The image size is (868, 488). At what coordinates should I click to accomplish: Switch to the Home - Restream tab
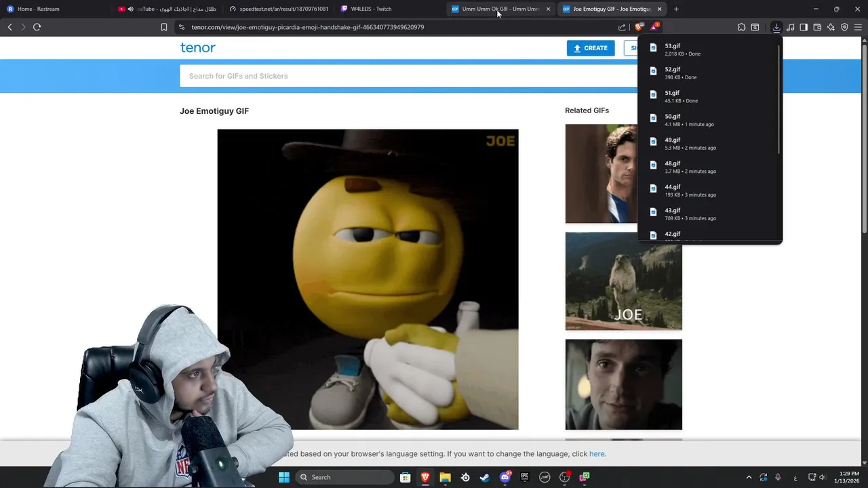56,9
